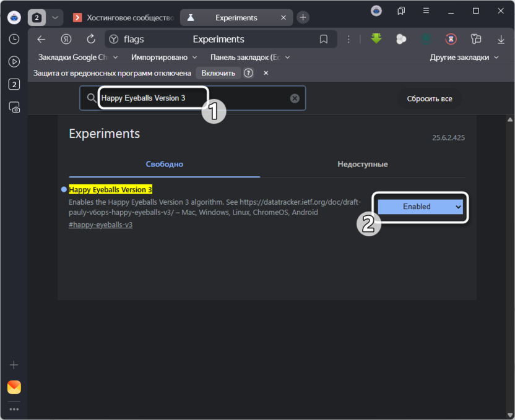Click the scrollbar up arrow
This screenshot has width=515, height=420.
tap(510, 120)
